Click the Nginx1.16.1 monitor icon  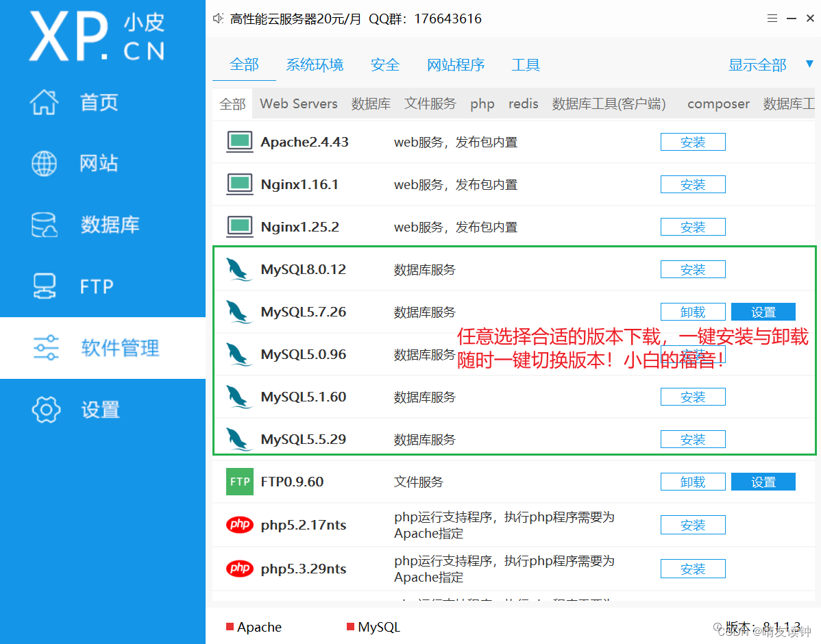click(240, 184)
